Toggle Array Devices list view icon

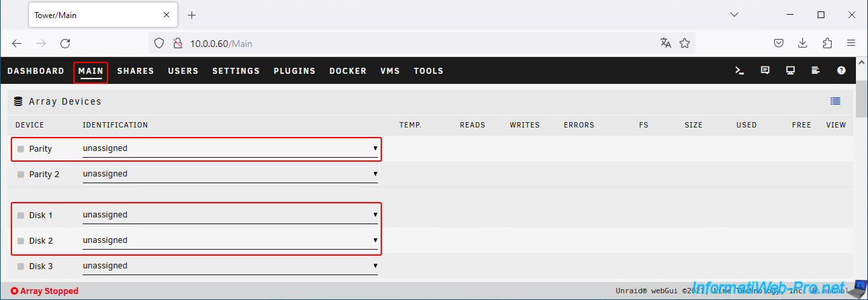coord(835,101)
